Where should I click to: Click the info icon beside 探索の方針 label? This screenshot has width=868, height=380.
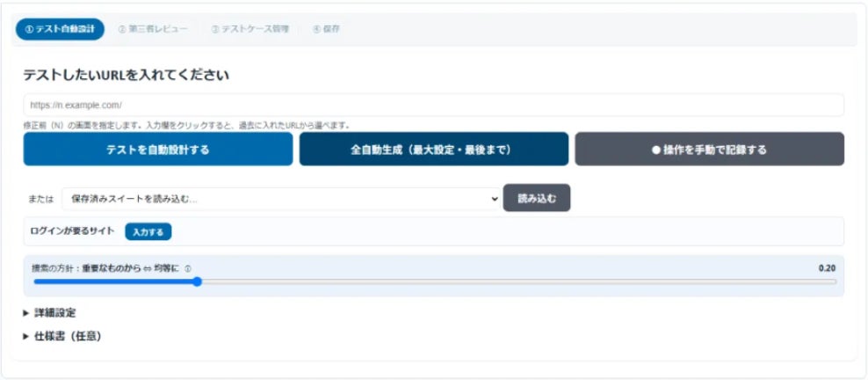pos(188,268)
